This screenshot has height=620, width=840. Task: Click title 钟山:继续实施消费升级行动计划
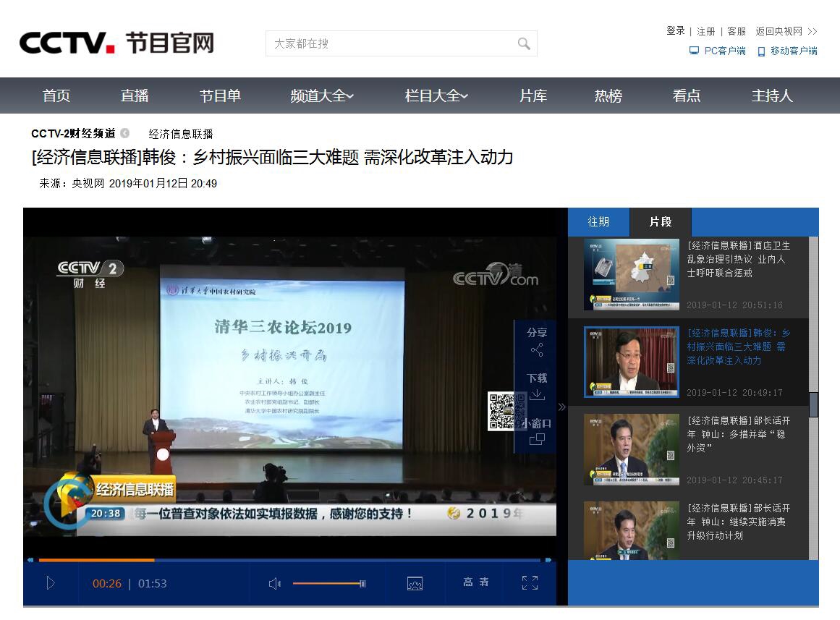739,522
